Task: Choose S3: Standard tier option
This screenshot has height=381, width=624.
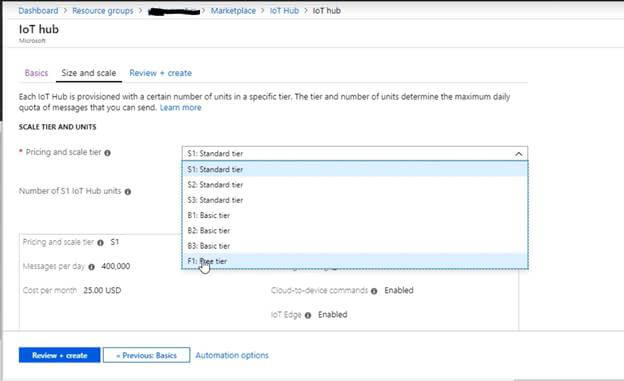Action: click(x=355, y=200)
